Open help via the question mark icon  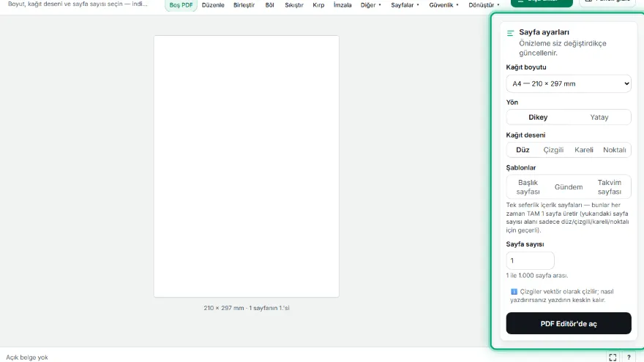coord(629,357)
